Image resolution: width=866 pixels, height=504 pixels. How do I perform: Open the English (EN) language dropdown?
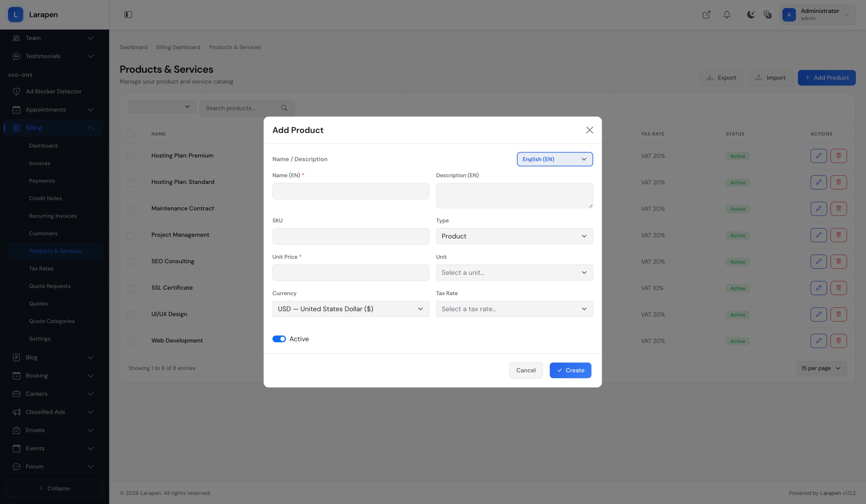(554, 159)
